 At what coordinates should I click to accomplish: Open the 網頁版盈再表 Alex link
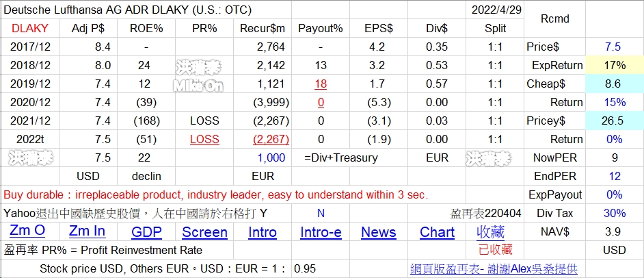[x=494, y=269]
